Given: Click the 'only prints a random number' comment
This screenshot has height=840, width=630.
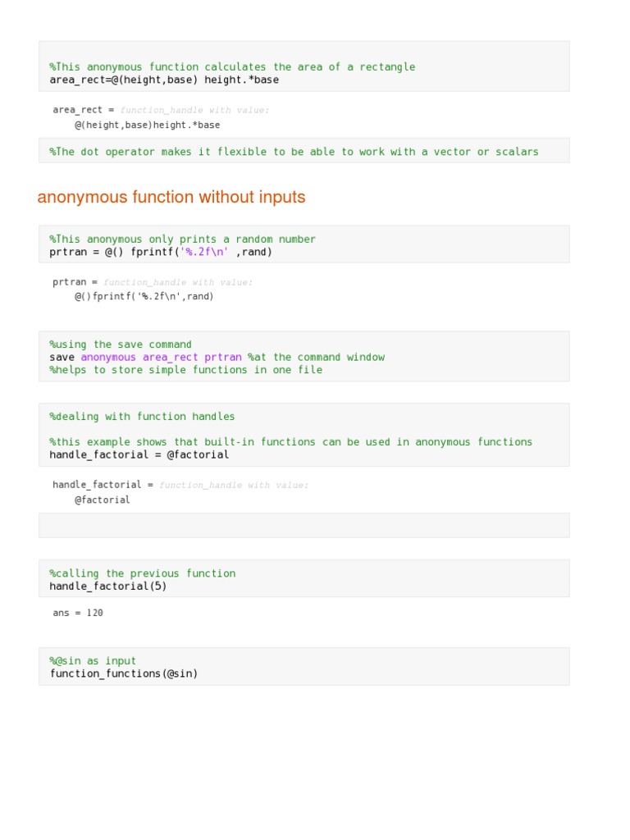Looking at the screenshot, I should pos(182,239).
